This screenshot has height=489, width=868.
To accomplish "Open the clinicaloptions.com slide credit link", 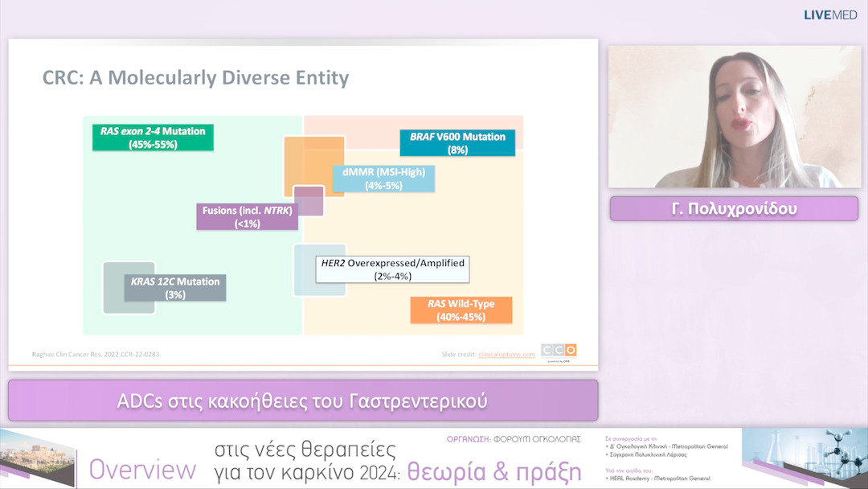I will [x=506, y=354].
